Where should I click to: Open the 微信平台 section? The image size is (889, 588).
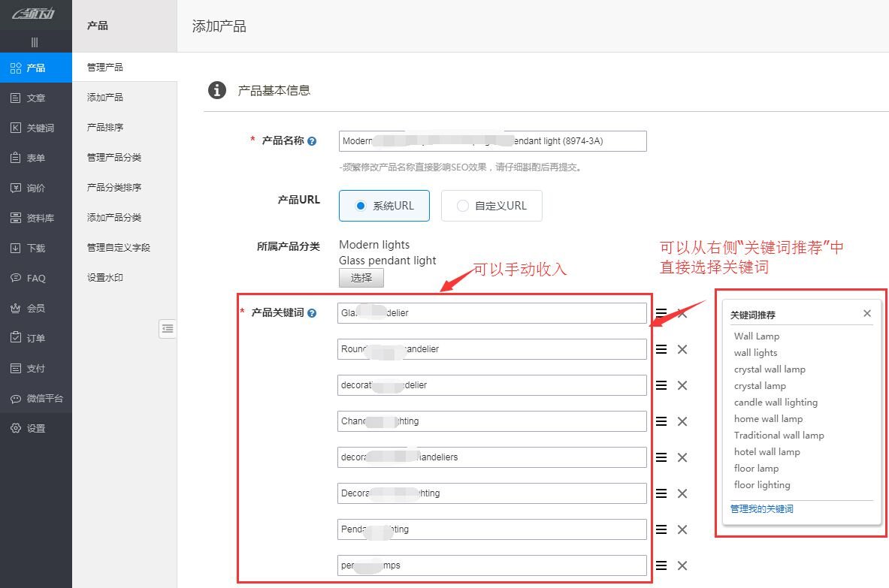36,398
